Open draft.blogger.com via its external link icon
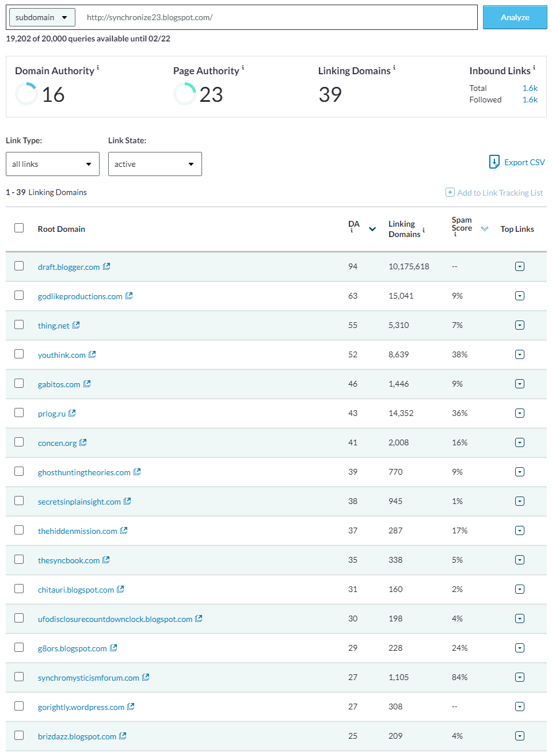The width and height of the screenshot is (552, 756). [106, 266]
